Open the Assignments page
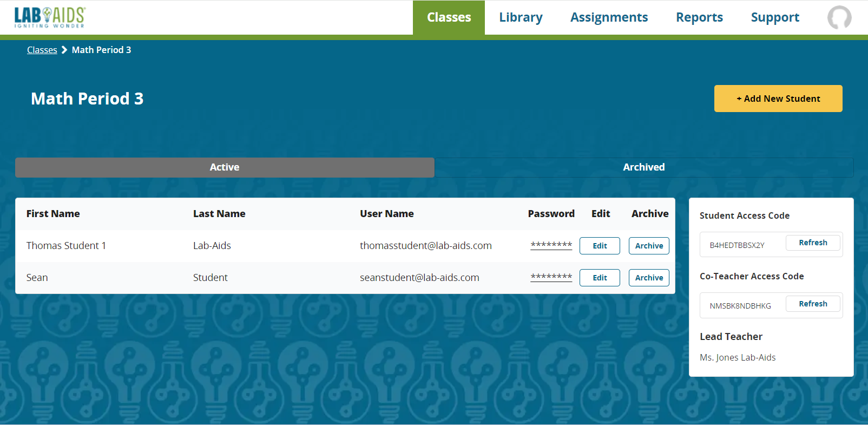This screenshot has height=425, width=868. [609, 17]
